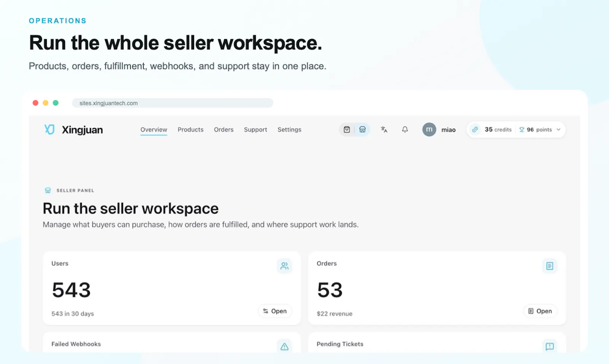This screenshot has width=609, height=364.
Task: Click the yellow minimize dot
Action: (x=45, y=103)
